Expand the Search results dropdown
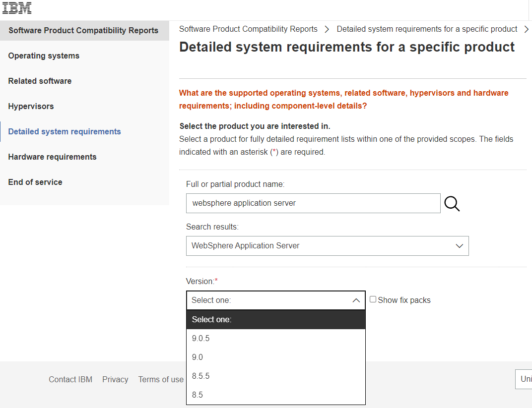 coord(459,246)
